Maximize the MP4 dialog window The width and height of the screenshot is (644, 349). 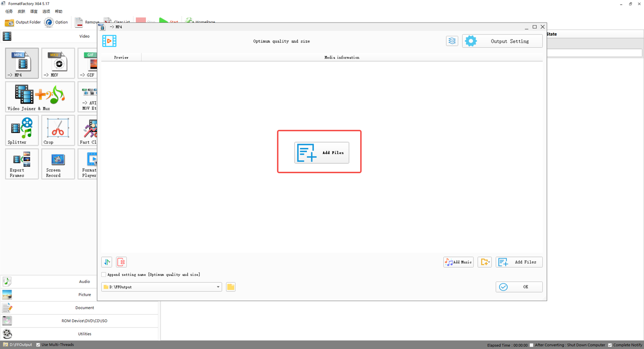(x=534, y=27)
